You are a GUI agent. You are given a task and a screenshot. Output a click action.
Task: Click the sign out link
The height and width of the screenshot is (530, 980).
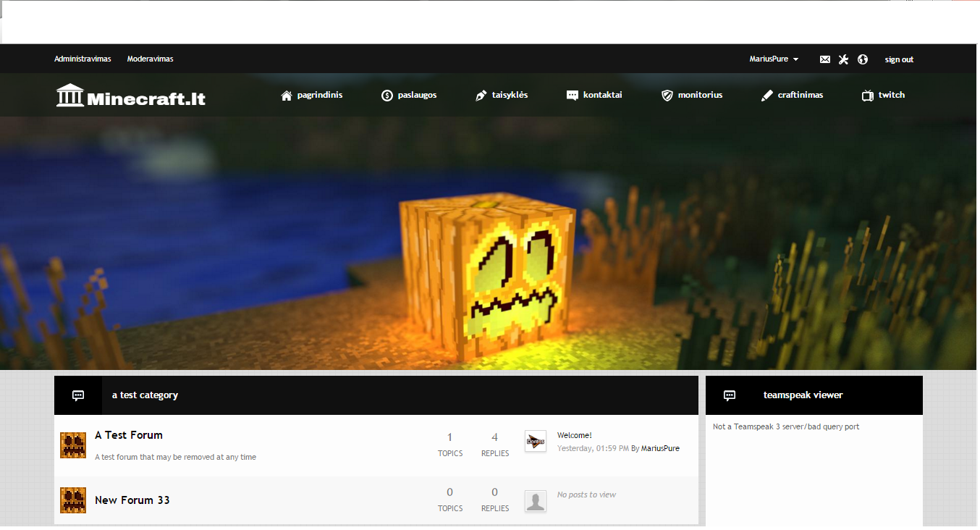coord(899,59)
